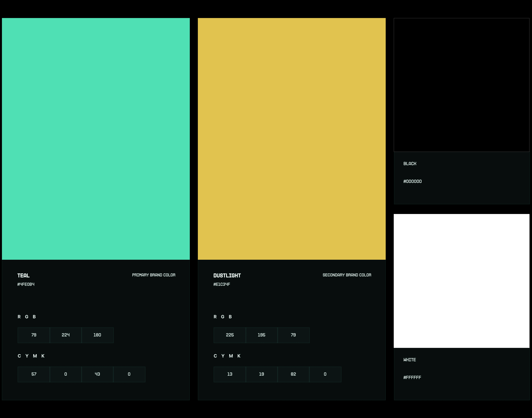The image size is (532, 418).
Task: Click the Secondary Brand Color label
Action: click(x=347, y=275)
